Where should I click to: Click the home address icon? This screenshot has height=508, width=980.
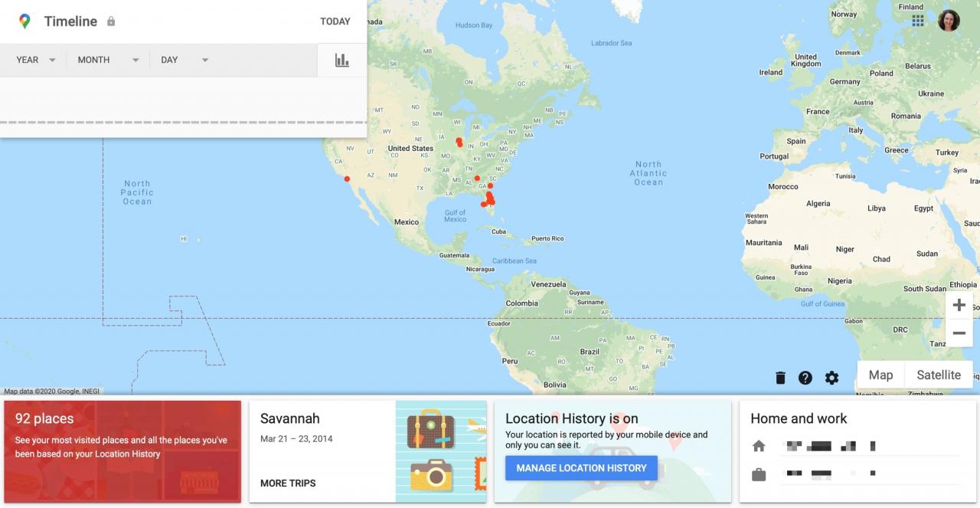759,446
